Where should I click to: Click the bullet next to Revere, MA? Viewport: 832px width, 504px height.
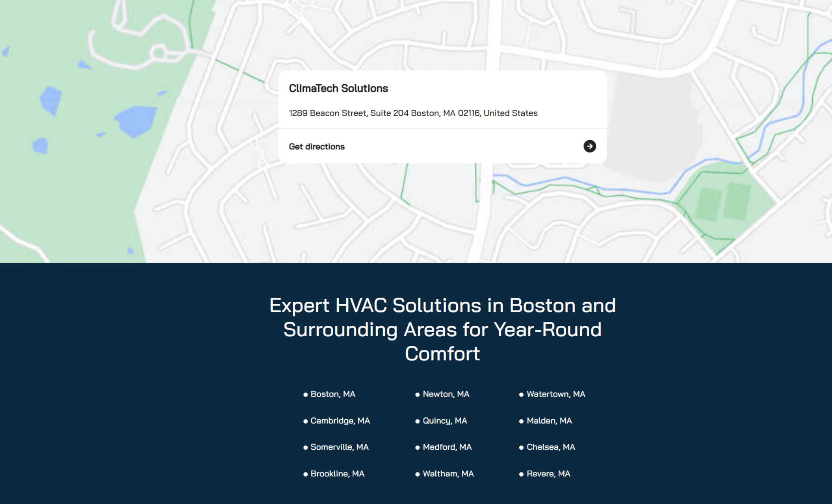point(521,474)
